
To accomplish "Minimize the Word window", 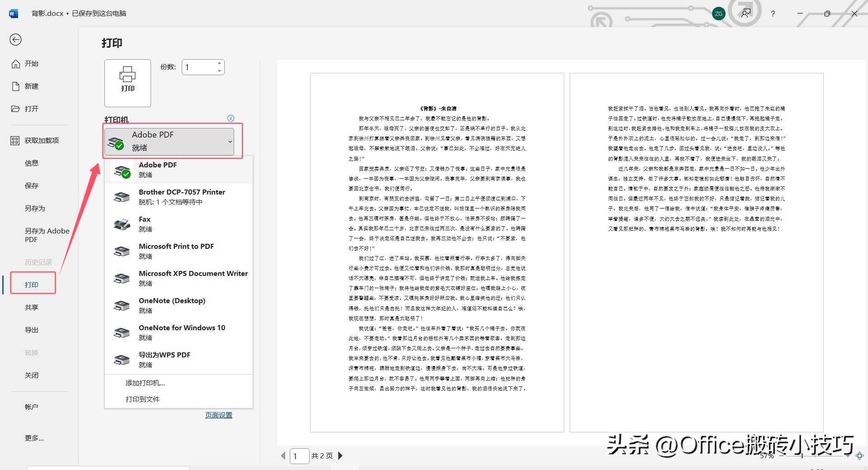I will click(800, 14).
